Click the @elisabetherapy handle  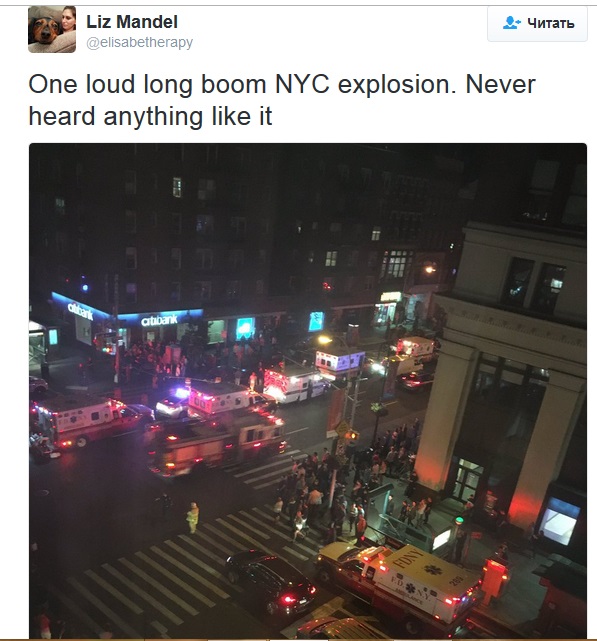click(x=139, y=43)
